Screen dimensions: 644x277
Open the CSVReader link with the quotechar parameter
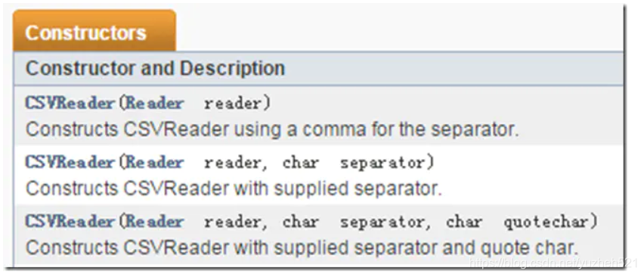pyautogui.click(x=70, y=222)
